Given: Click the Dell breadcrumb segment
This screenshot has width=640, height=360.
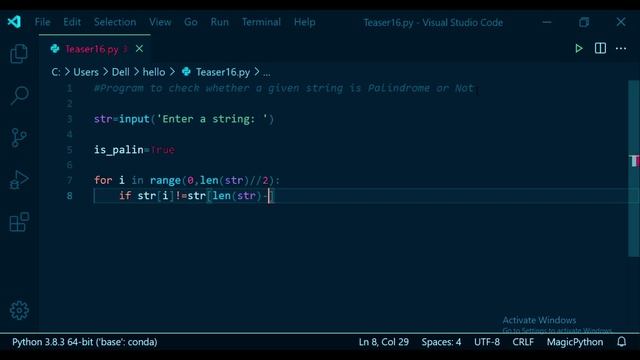Looking at the screenshot, I should click(x=120, y=72).
